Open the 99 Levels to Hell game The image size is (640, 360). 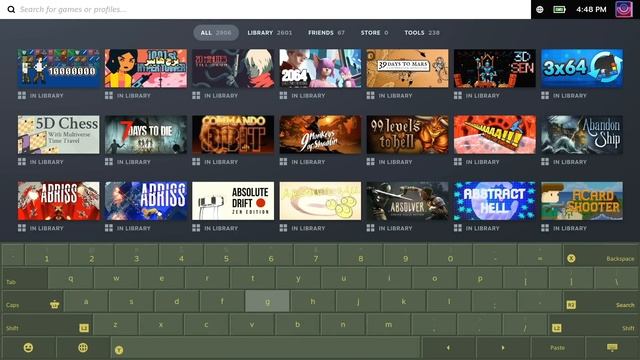[x=407, y=135]
